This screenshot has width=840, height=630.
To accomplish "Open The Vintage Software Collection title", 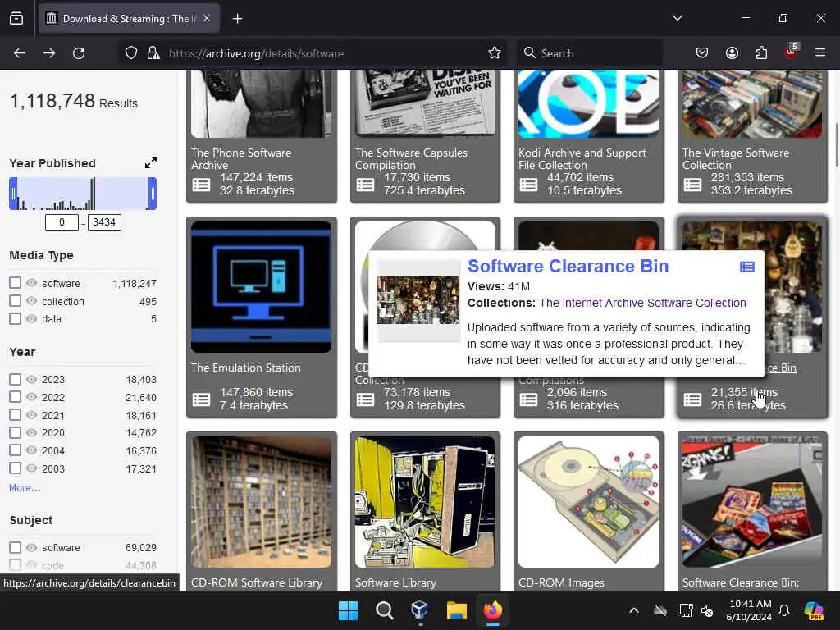I will pos(736,159).
